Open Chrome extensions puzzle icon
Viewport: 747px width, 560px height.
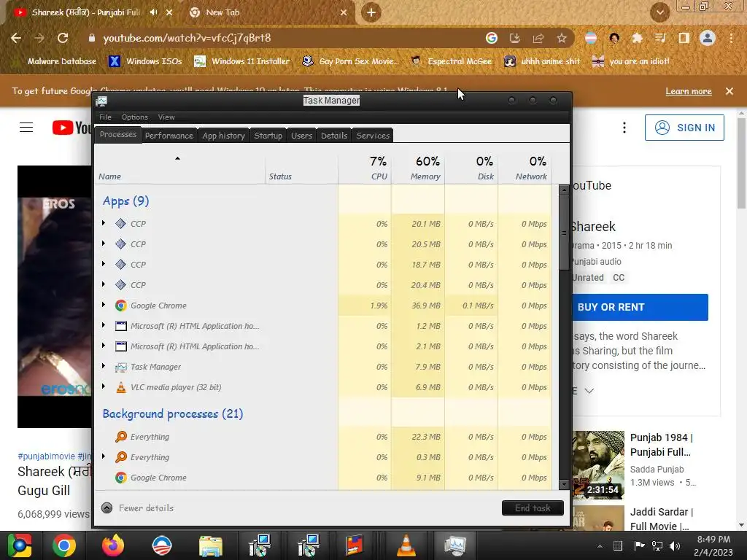click(638, 38)
